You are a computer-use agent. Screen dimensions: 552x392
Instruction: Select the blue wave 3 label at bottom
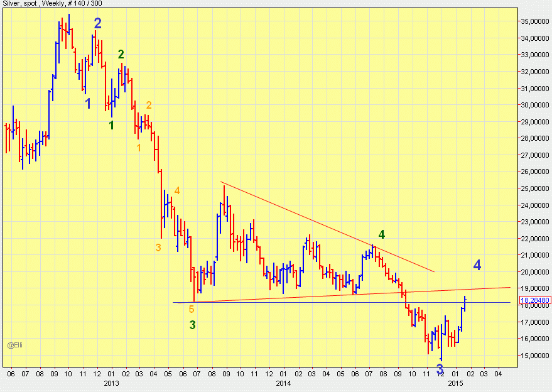coord(440,369)
